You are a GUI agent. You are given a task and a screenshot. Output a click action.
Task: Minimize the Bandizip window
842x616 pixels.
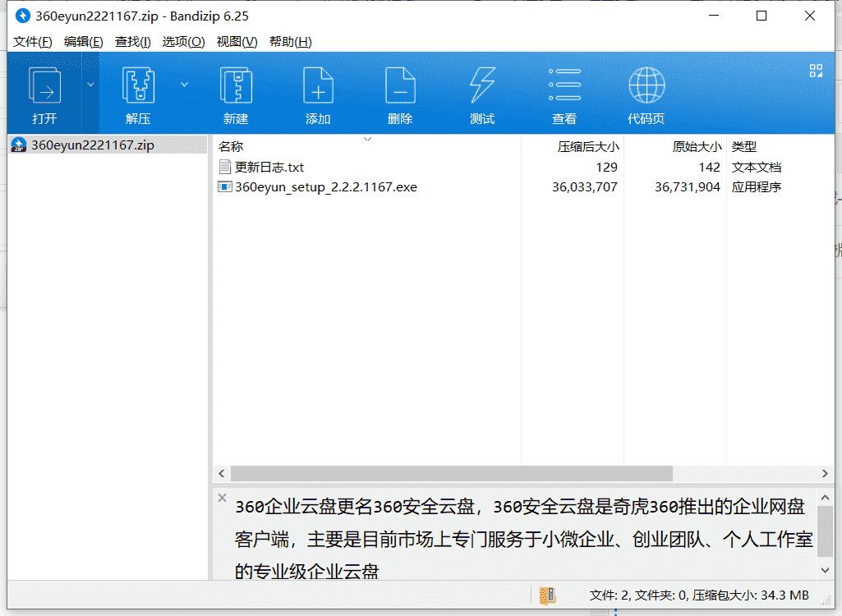[714, 16]
